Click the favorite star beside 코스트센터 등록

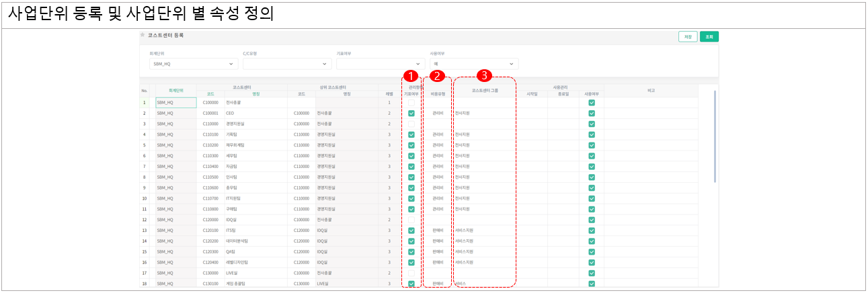pos(143,35)
